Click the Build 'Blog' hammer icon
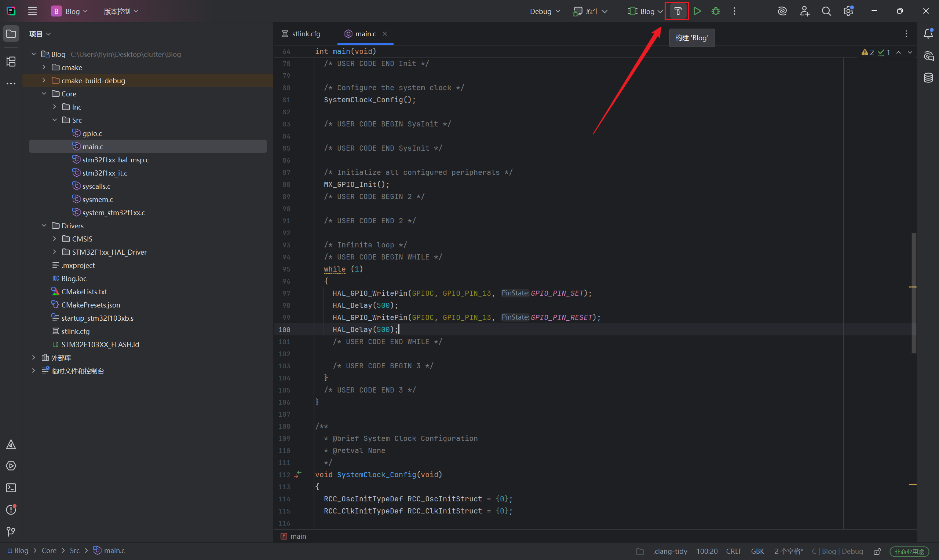The width and height of the screenshot is (939, 560). pos(677,11)
